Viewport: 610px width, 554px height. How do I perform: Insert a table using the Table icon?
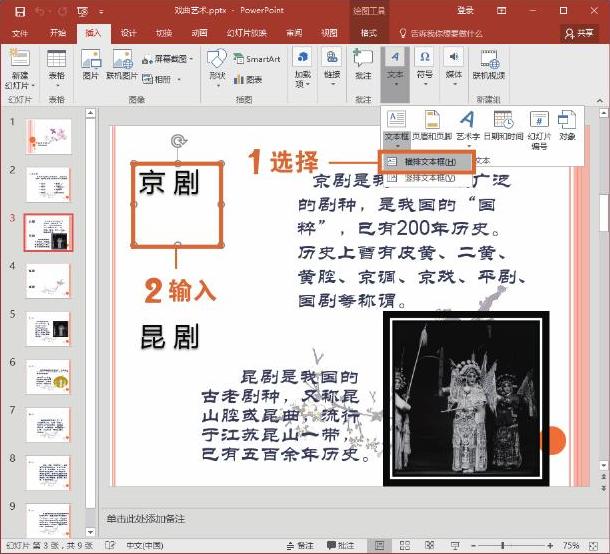[56, 58]
